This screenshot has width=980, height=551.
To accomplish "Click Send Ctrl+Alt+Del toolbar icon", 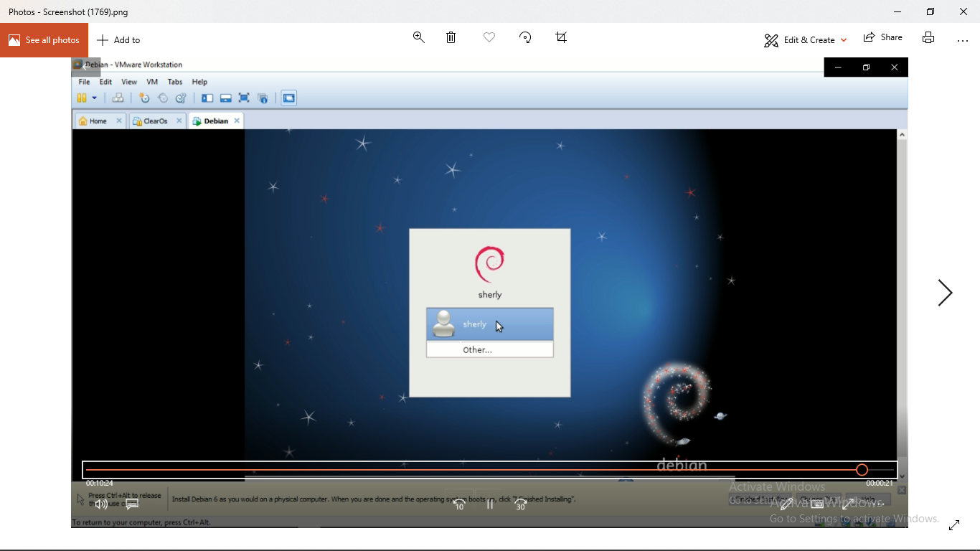I will coord(118,98).
